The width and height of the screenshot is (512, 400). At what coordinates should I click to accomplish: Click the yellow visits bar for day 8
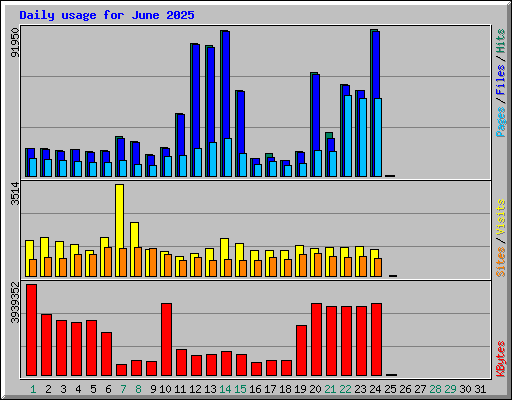[x=134, y=235]
